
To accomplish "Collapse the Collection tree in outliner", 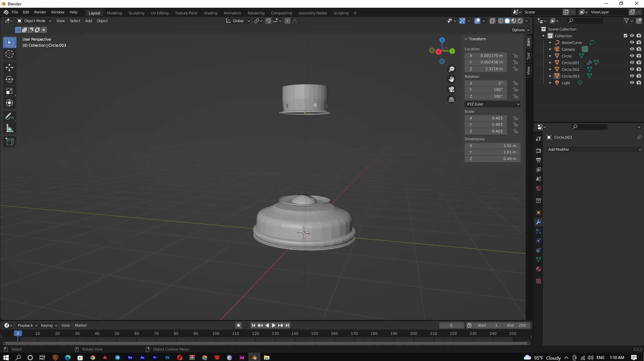I will [x=543, y=36].
